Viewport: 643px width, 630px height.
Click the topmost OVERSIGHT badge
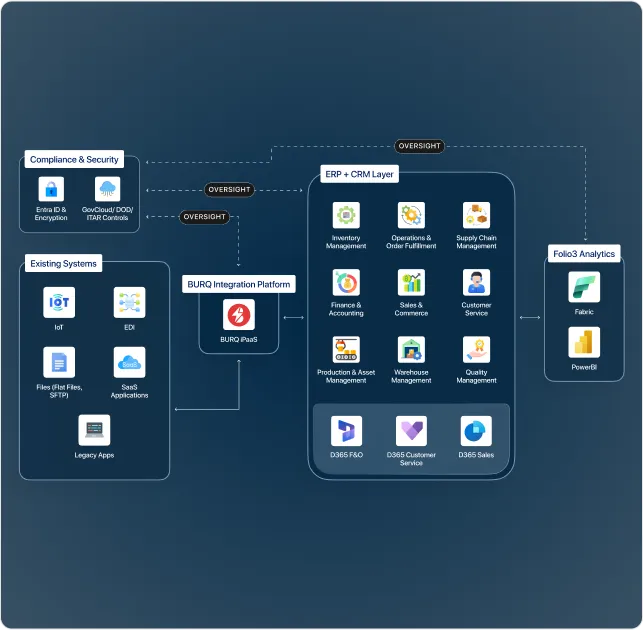point(419,146)
